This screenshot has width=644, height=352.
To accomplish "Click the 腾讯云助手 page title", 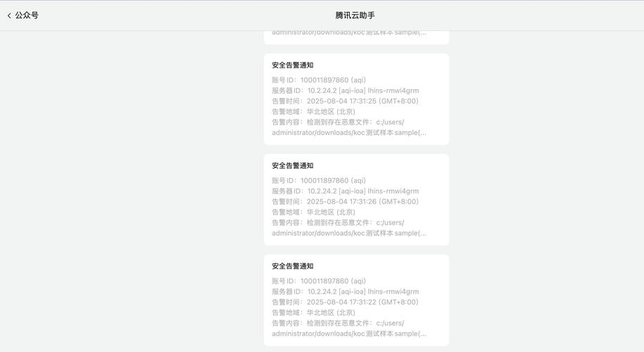I will pyautogui.click(x=355, y=15).
